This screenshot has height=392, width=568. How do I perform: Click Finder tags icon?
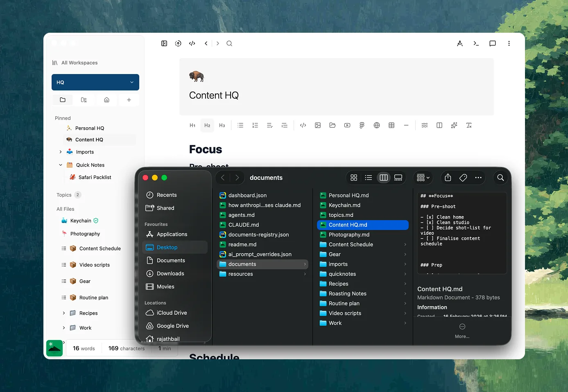pos(463,178)
